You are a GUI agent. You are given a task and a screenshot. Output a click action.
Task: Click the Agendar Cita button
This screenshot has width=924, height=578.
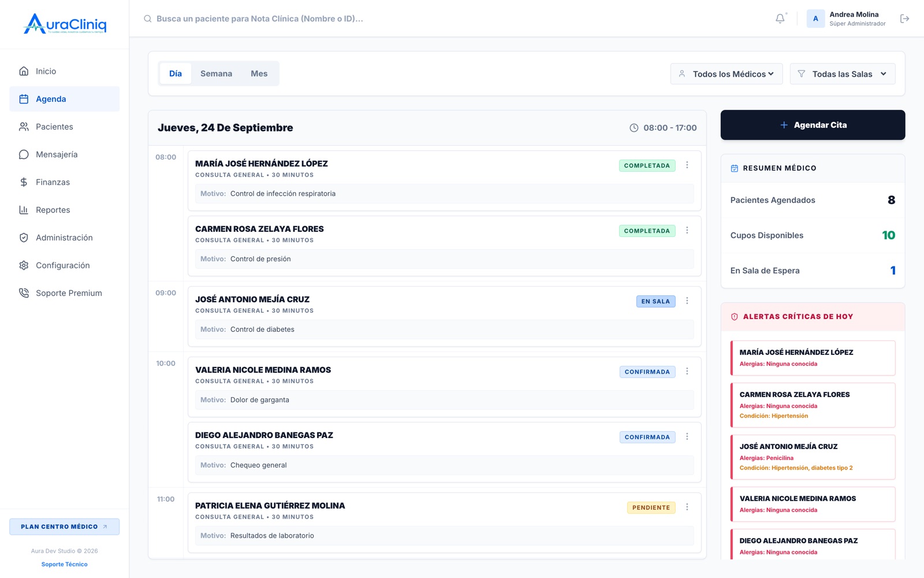(813, 125)
